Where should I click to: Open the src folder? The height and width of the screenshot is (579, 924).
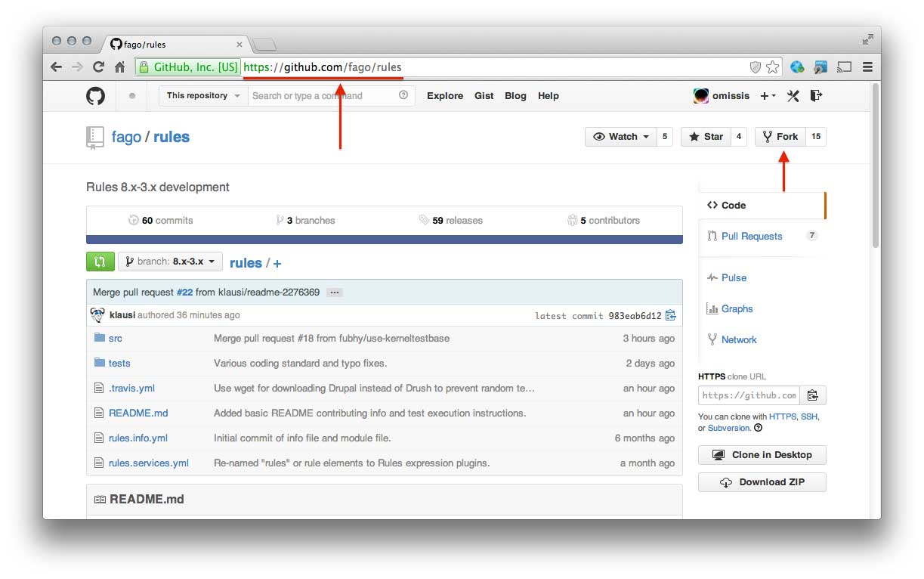115,338
